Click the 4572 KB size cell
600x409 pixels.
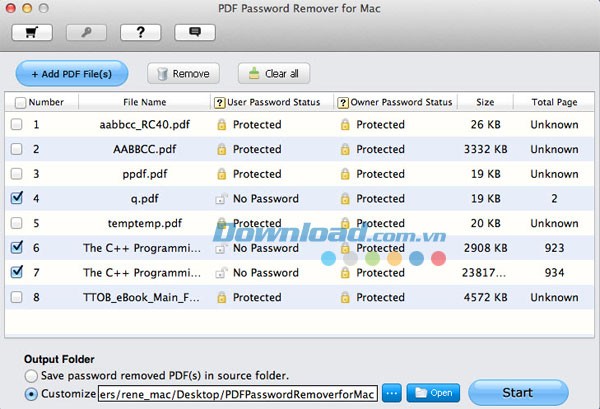pos(486,297)
